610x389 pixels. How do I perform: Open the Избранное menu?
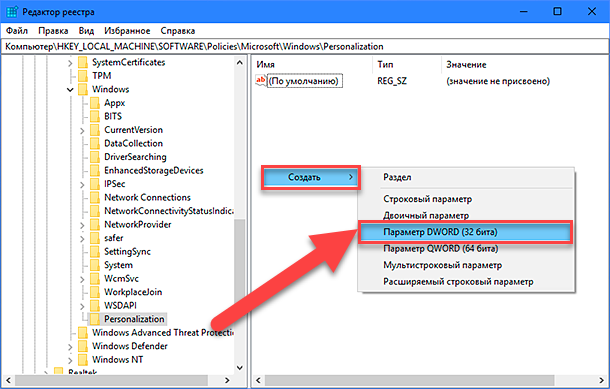click(x=127, y=31)
